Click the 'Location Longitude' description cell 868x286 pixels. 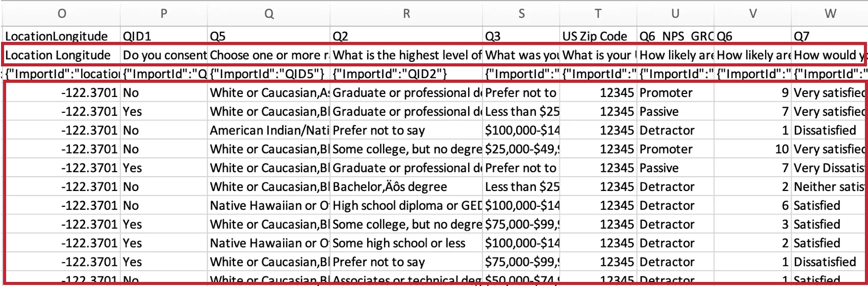tap(62, 55)
